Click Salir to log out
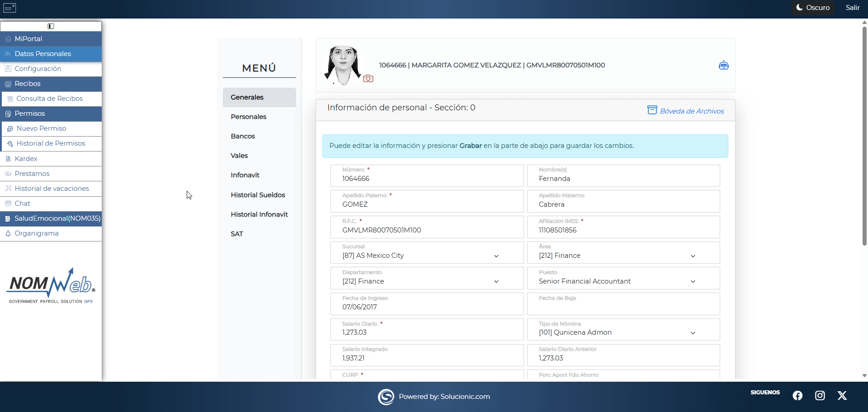This screenshot has height=412, width=868. pyautogui.click(x=853, y=8)
